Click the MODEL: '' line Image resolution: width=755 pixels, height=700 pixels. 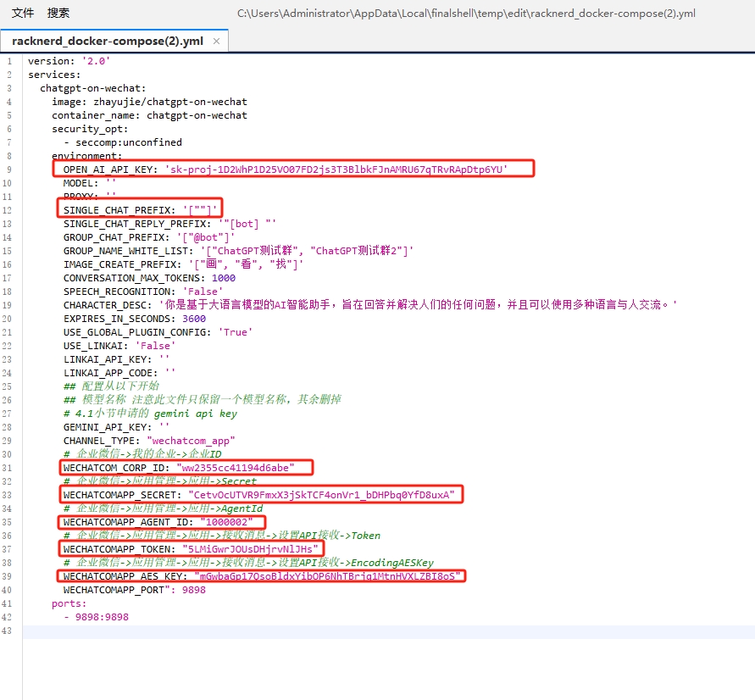pos(90,183)
